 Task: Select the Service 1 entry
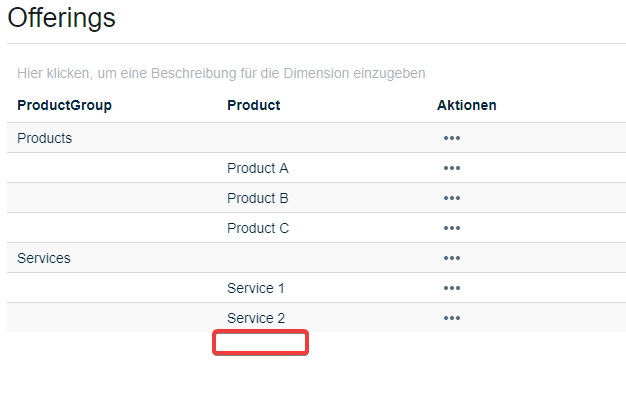pyautogui.click(x=256, y=288)
